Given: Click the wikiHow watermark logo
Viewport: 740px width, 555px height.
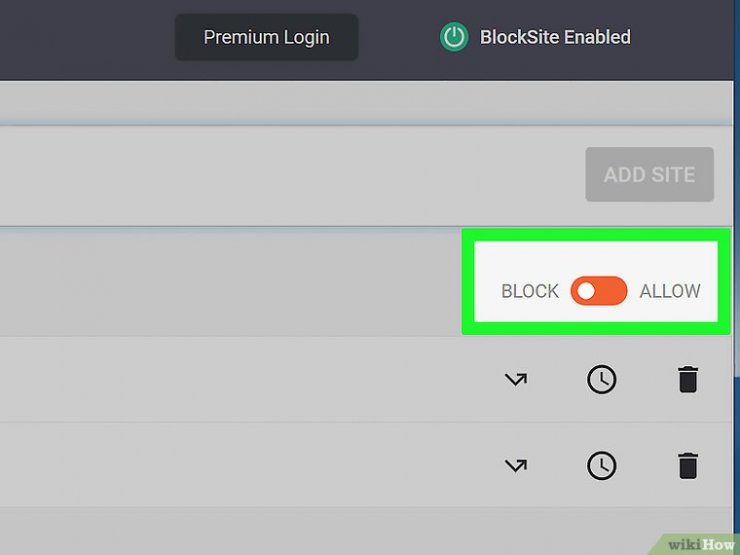Looking at the screenshot, I should 700,545.
